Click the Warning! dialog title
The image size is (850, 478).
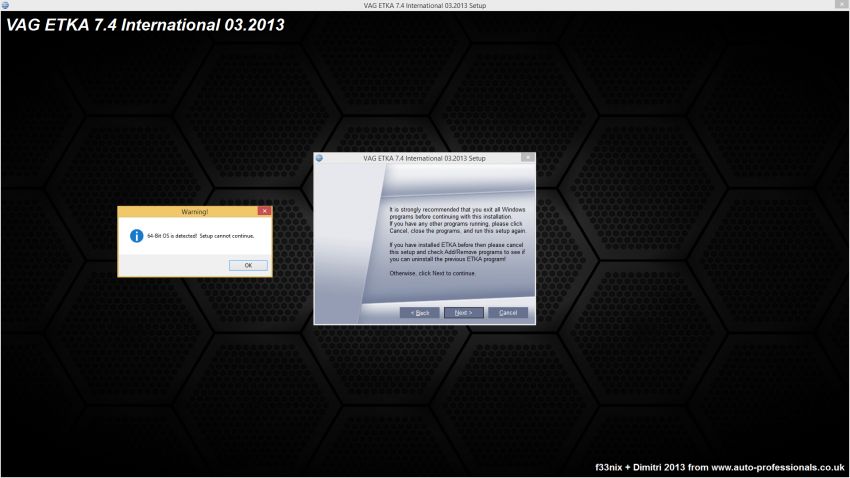[x=195, y=211]
